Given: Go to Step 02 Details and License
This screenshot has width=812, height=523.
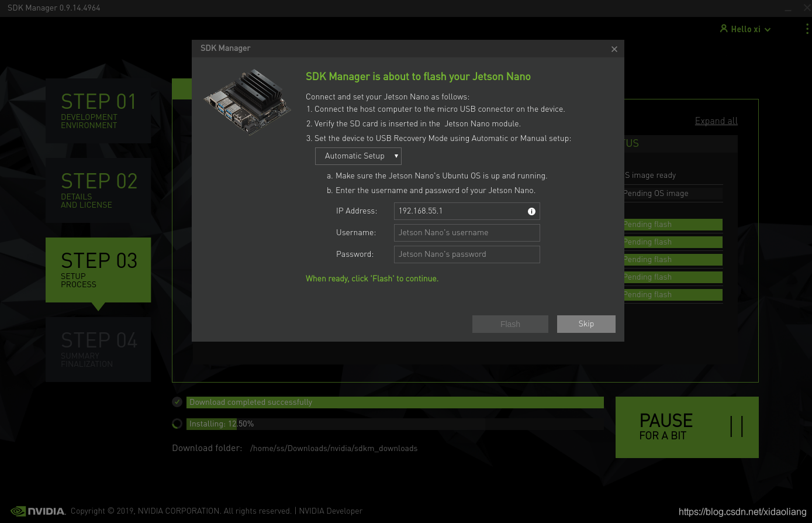Looking at the screenshot, I should 98,190.
